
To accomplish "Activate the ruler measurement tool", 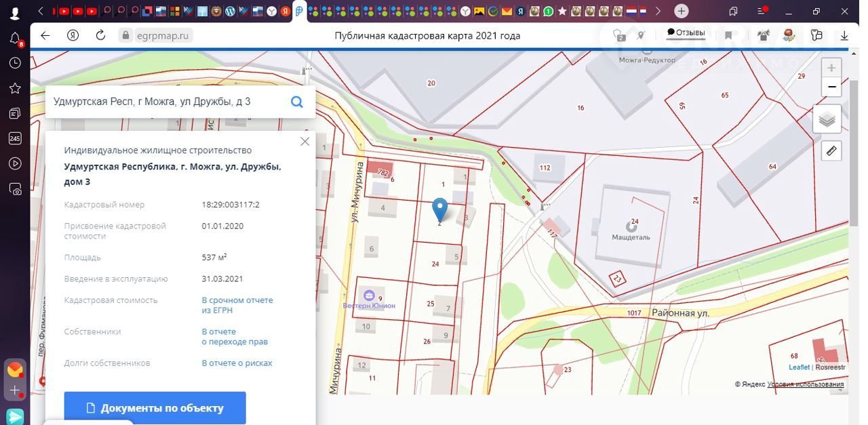I will pyautogui.click(x=831, y=150).
